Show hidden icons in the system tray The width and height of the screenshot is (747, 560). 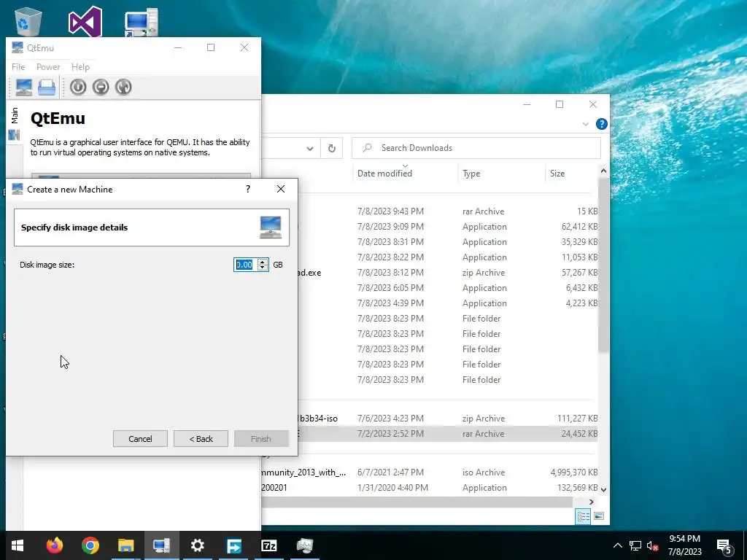[617, 545]
